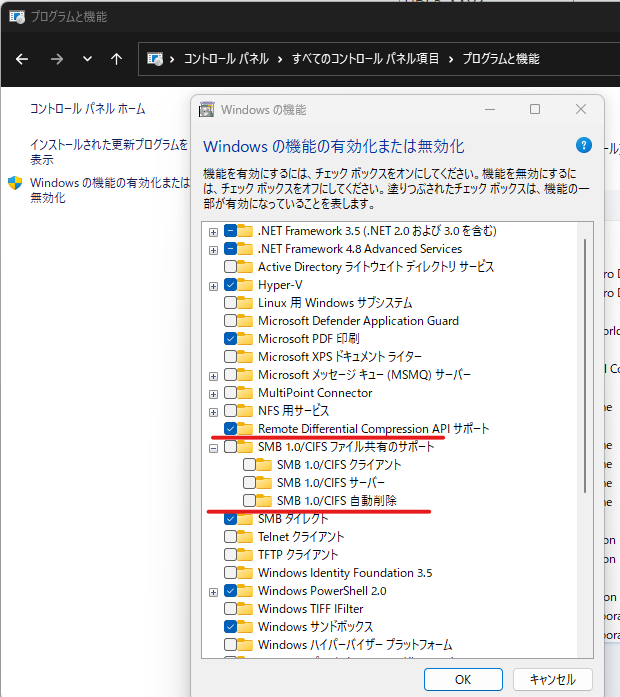620x697 pixels.
Task: Enable Microsoft XPS ドキュメント ライター checkbox
Action: pos(230,357)
